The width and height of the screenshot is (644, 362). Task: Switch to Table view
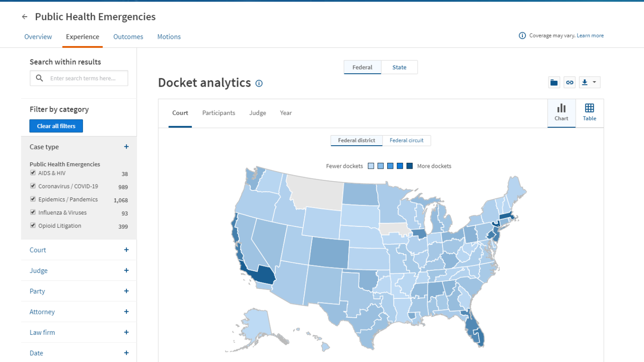(590, 113)
